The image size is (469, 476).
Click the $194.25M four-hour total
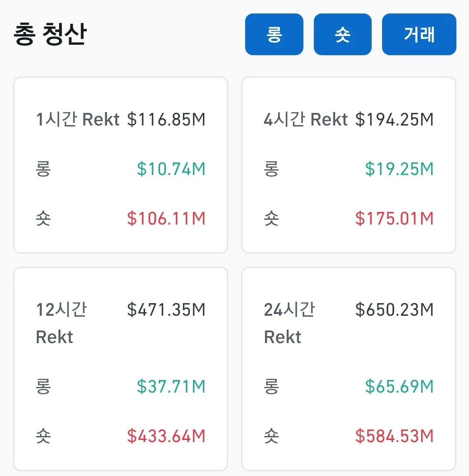tap(394, 119)
